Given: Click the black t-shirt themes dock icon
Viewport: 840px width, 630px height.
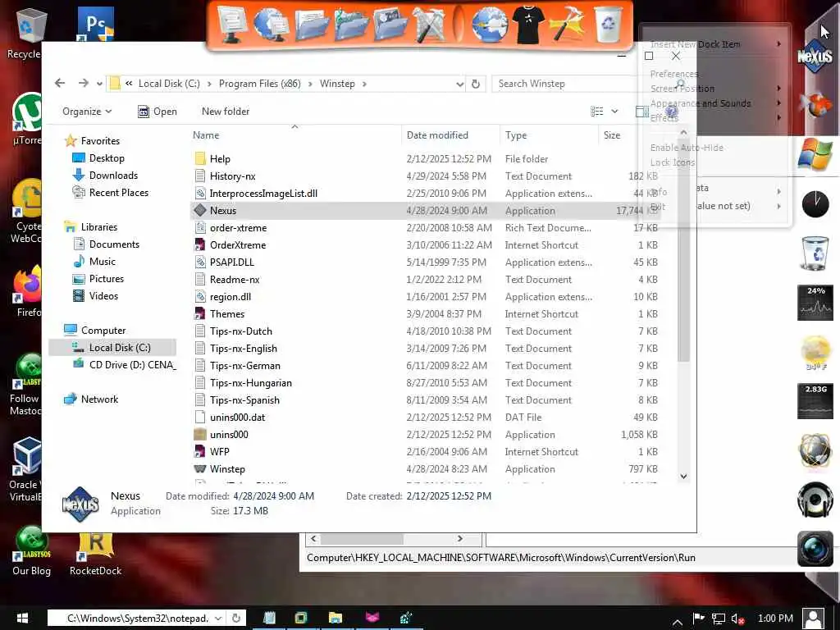Looking at the screenshot, I should (x=529, y=25).
